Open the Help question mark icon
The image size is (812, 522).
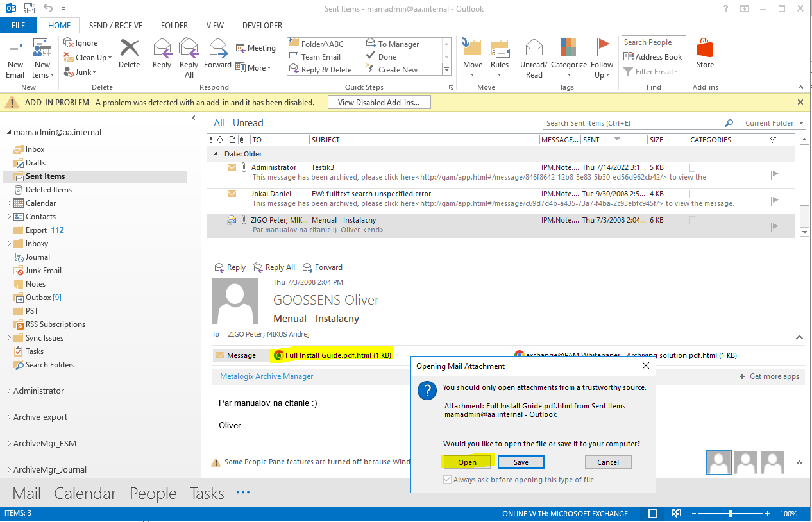(725, 8)
